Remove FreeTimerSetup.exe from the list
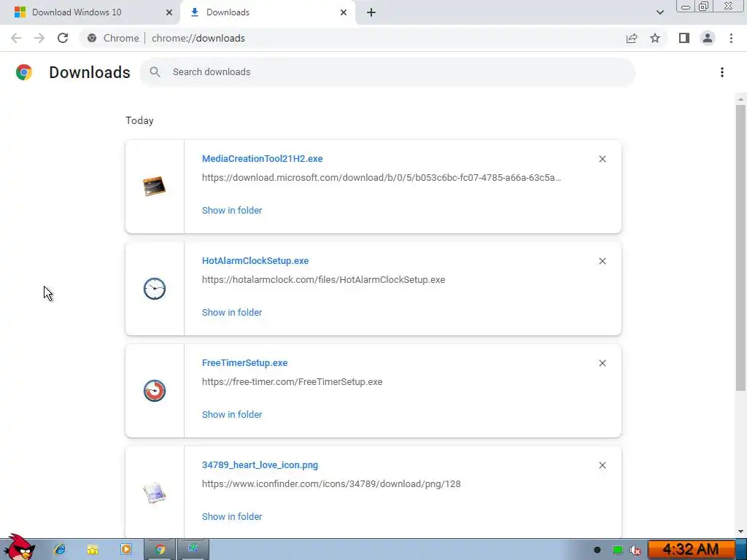This screenshot has width=747, height=560. [602, 363]
